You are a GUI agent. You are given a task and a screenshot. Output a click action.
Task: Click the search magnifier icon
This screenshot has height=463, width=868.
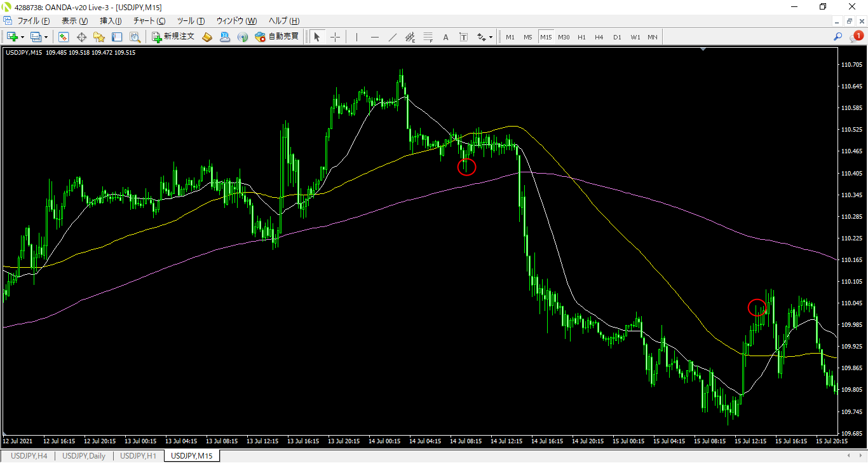pyautogui.click(x=837, y=37)
